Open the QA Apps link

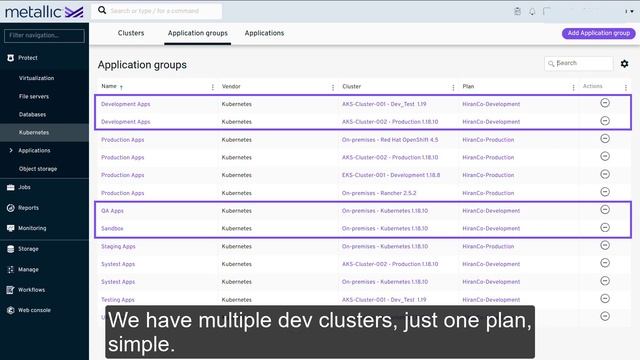coord(112,211)
